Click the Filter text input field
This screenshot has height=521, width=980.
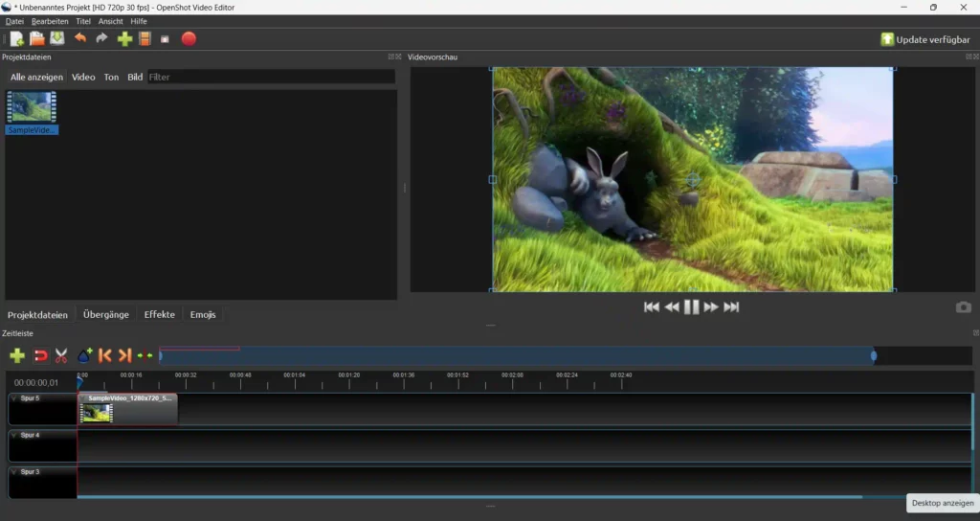click(270, 77)
